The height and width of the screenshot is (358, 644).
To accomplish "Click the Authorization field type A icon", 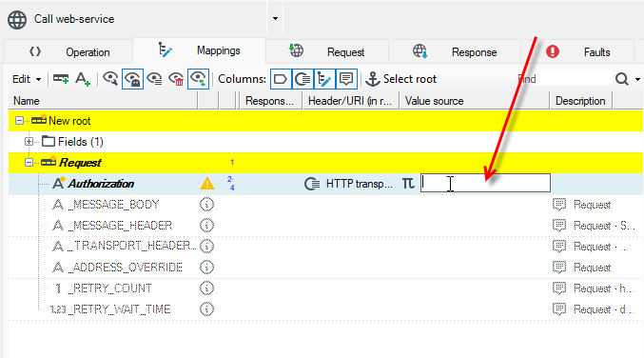I will tap(59, 183).
